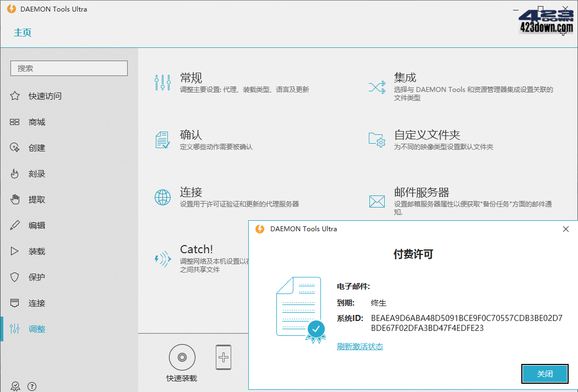Click the 刷新激活状态 refresh activation link
Image resolution: width=578 pixels, height=392 pixels.
(360, 346)
